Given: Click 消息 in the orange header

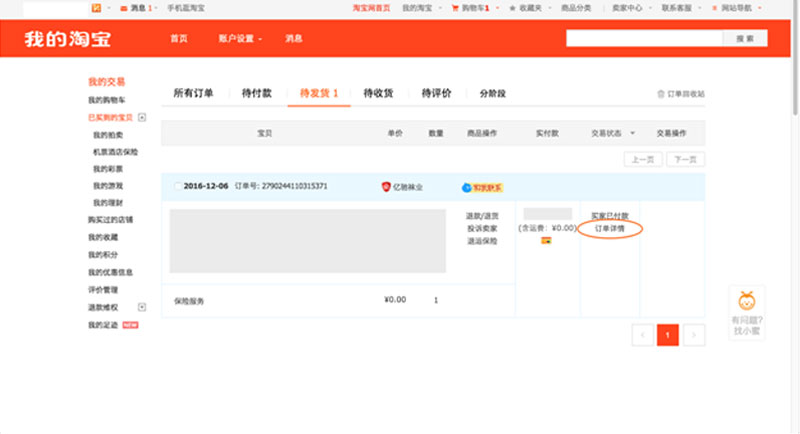Looking at the screenshot, I should pos(293,38).
